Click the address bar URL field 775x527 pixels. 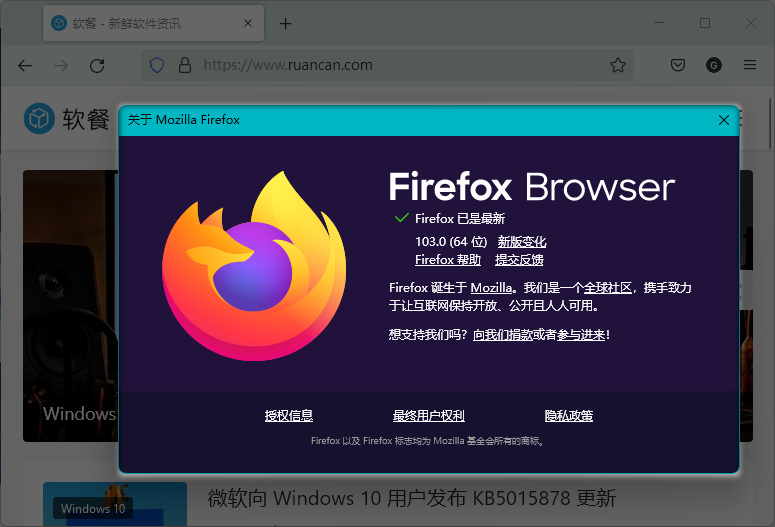coord(400,65)
